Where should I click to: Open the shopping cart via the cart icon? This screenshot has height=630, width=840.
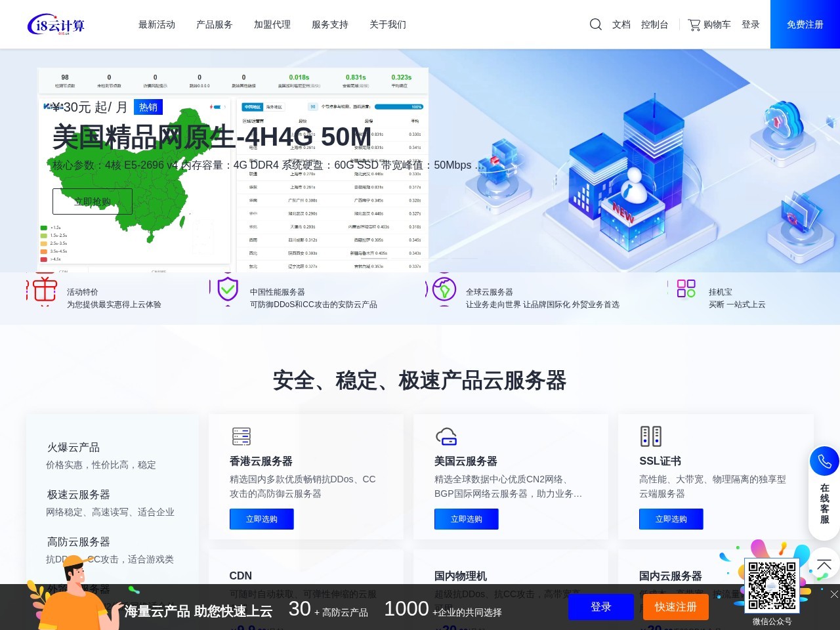tap(694, 24)
